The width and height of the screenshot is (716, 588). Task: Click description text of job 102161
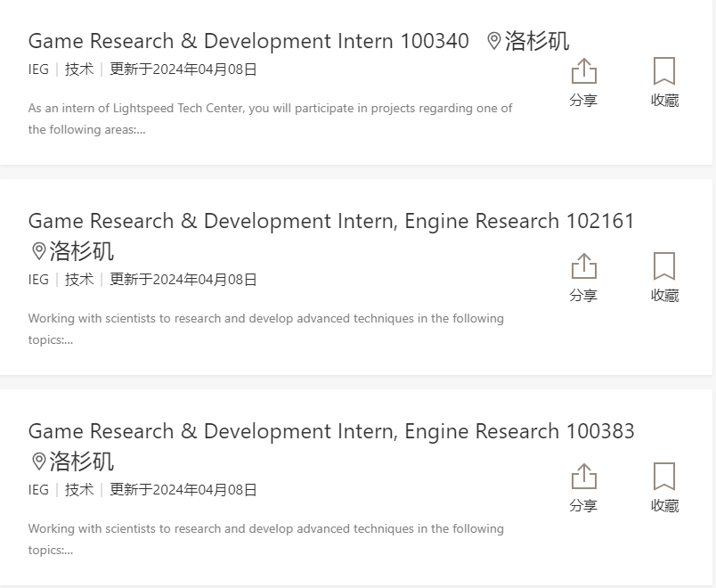266,329
